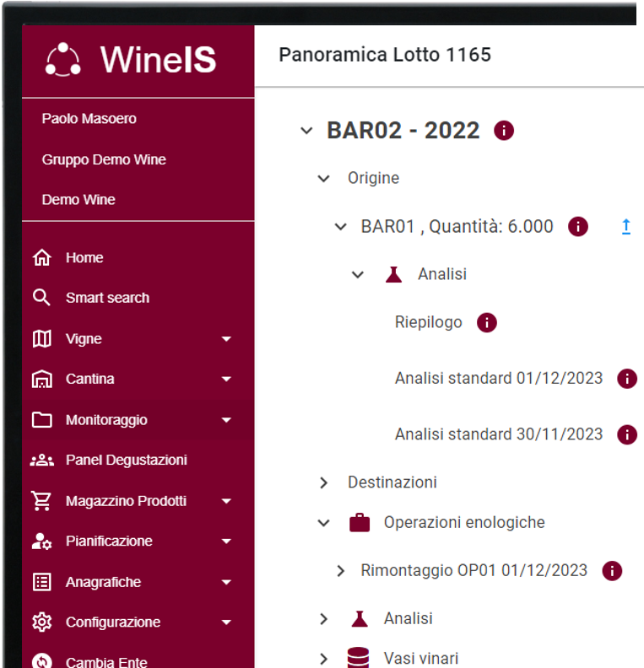644x668 pixels.
Task: Show info for Rimontaggio OP01 01/12/2023
Action: pos(612,570)
